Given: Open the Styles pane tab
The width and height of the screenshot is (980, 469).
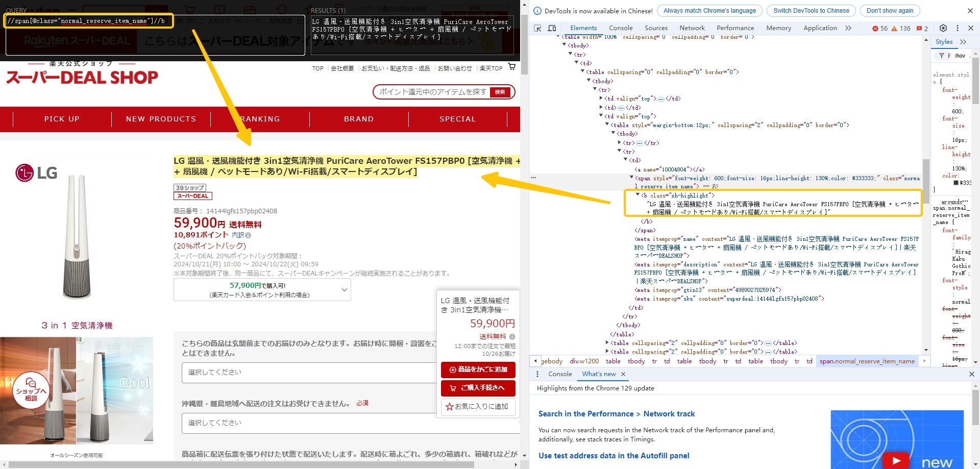Looking at the screenshot, I should point(944,42).
